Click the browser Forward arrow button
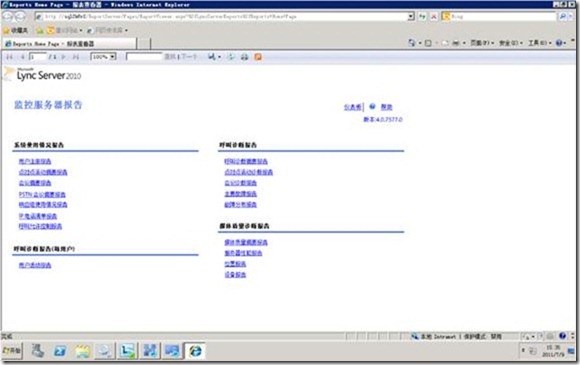580x365 pixels. click(x=20, y=17)
